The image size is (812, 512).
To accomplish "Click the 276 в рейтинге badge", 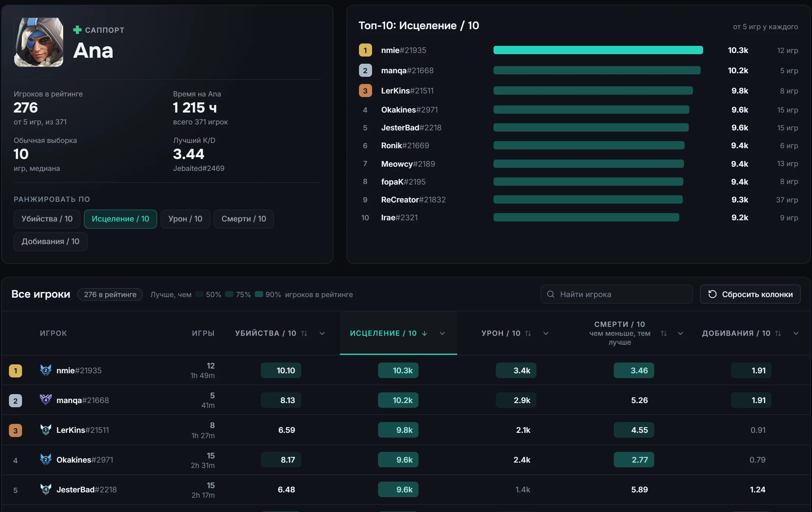I will coord(110,294).
